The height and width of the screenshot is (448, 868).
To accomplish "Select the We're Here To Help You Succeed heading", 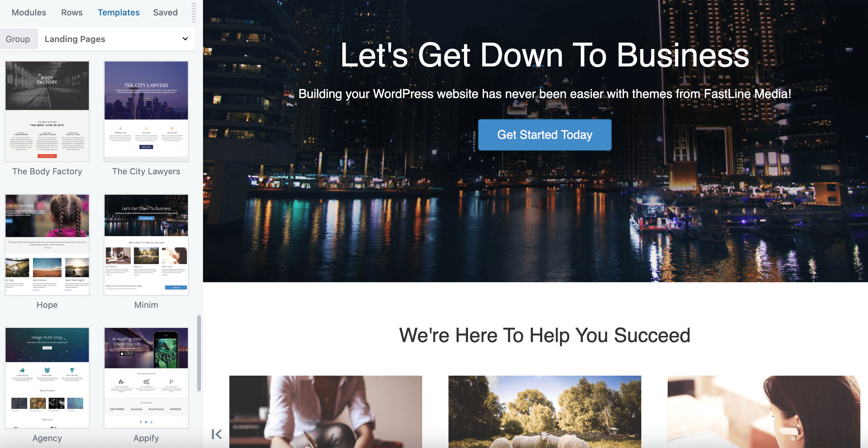I will (545, 335).
